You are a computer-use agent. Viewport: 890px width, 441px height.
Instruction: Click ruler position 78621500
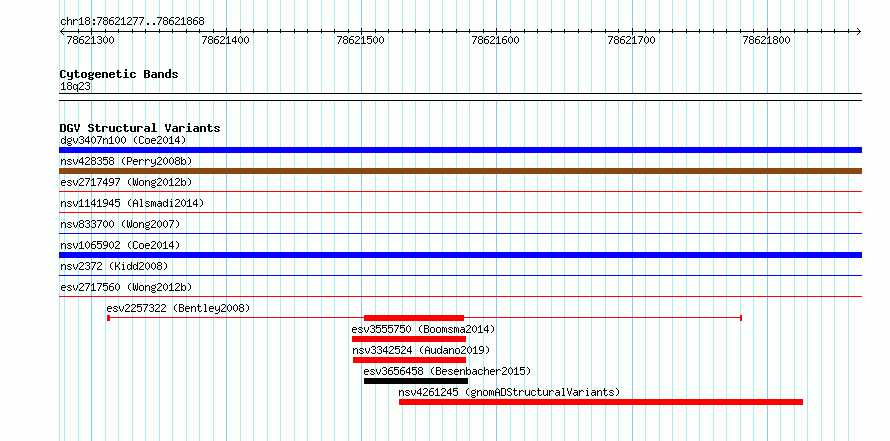click(x=360, y=40)
